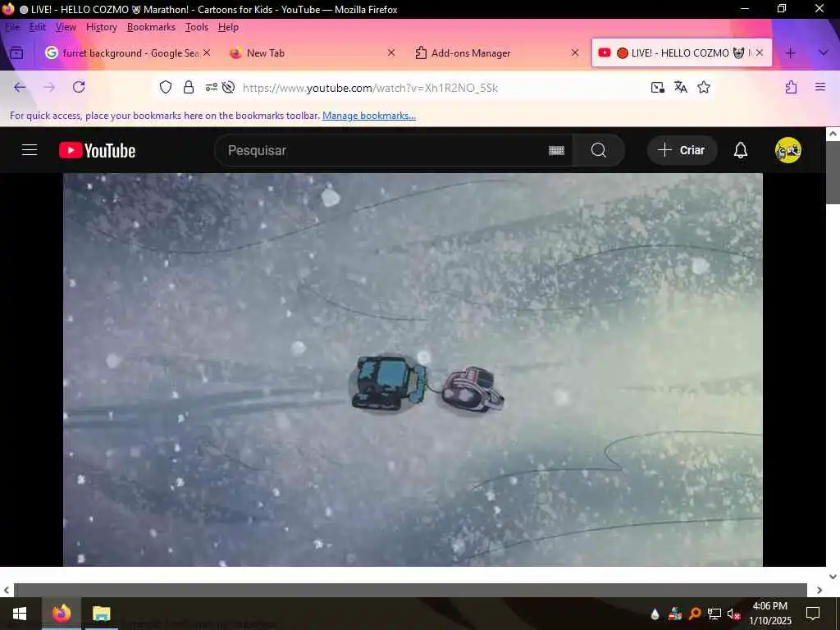Open a new tab with plus button
Image resolution: width=840 pixels, height=630 pixels.
pos(791,53)
